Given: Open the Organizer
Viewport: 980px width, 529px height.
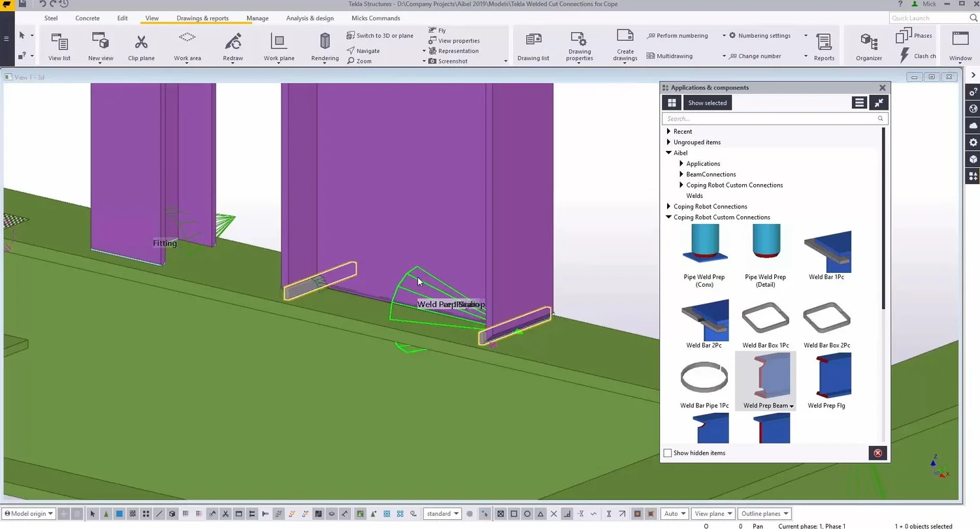Looking at the screenshot, I should click(868, 46).
